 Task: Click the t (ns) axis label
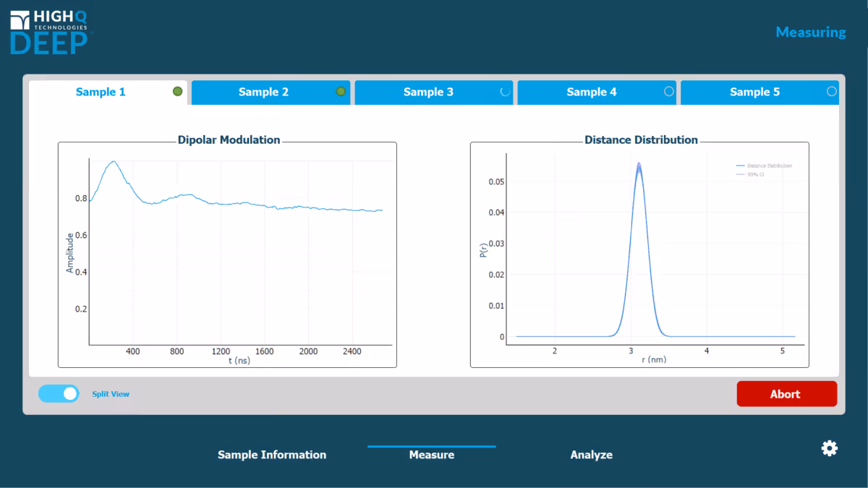[x=239, y=360]
